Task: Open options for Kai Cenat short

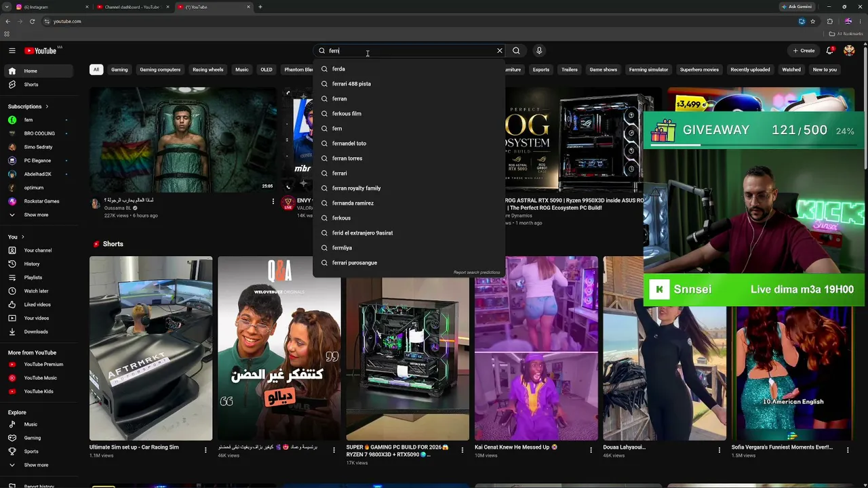Action: [591, 449]
